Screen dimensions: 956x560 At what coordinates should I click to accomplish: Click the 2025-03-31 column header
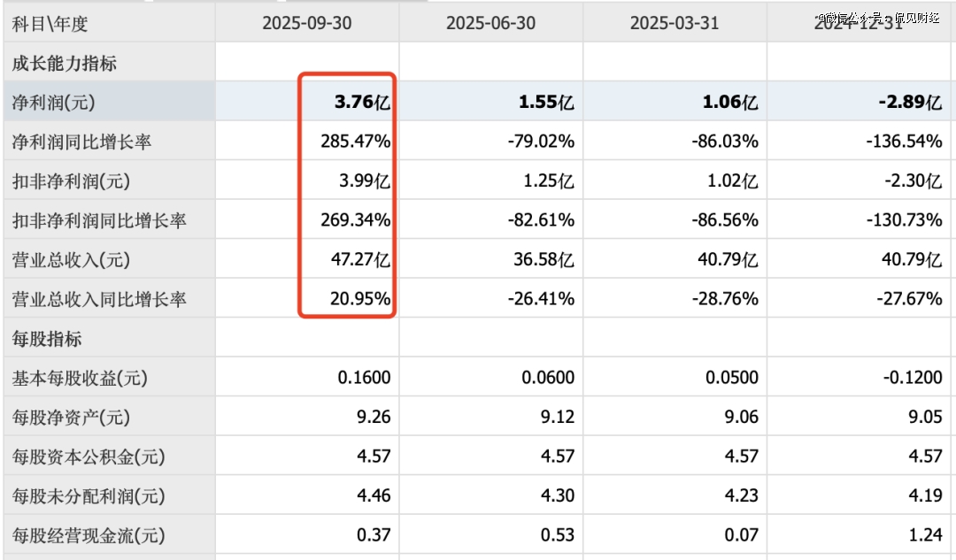(675, 23)
